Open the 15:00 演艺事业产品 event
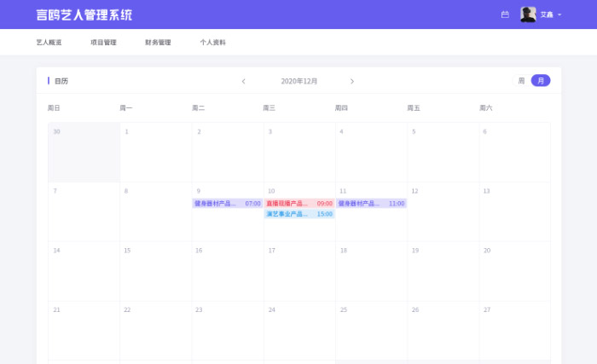597x364 pixels. [x=299, y=214]
